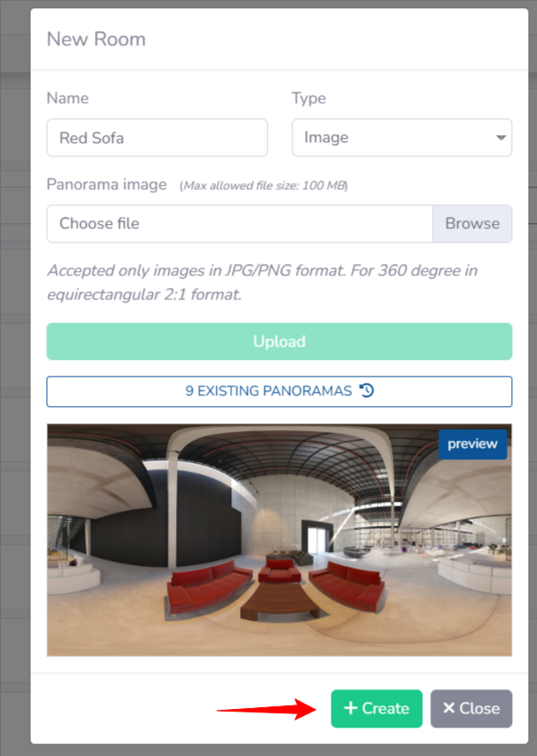Image resolution: width=537 pixels, height=756 pixels.
Task: Click the green Upload button
Action: coord(279,341)
